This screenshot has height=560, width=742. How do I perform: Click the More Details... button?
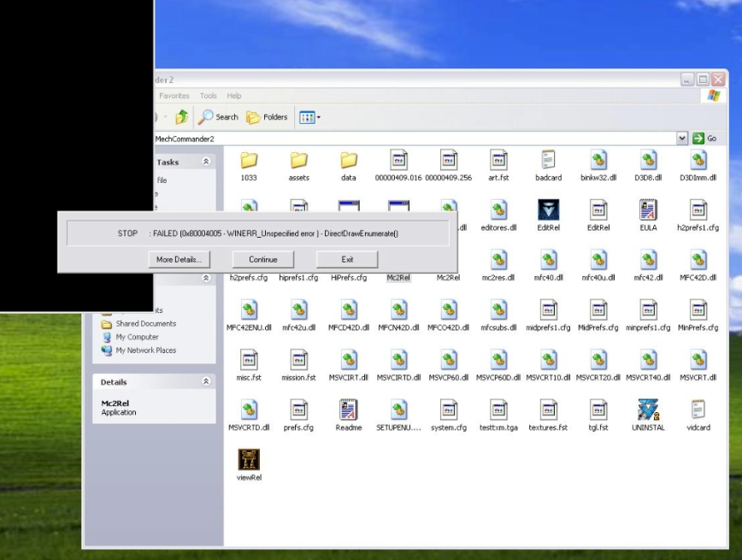(x=179, y=259)
